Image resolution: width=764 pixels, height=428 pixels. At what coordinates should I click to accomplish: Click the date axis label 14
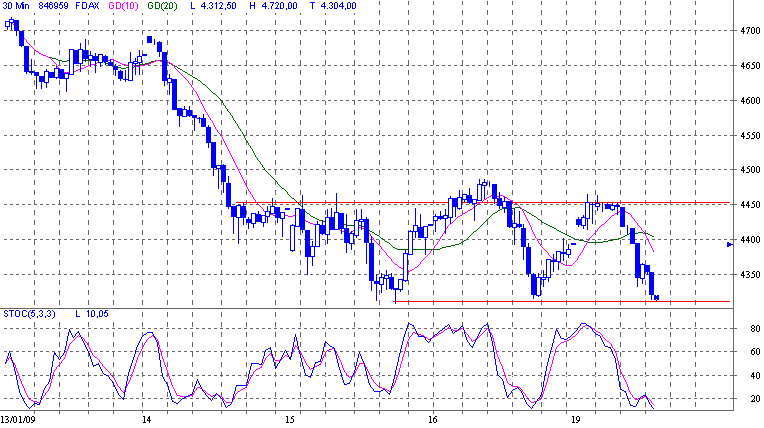(x=147, y=419)
